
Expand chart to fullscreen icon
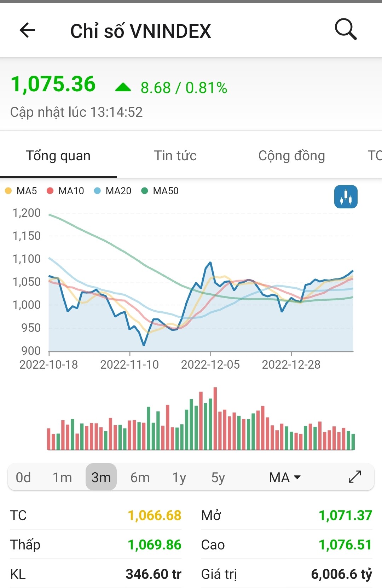point(354,477)
